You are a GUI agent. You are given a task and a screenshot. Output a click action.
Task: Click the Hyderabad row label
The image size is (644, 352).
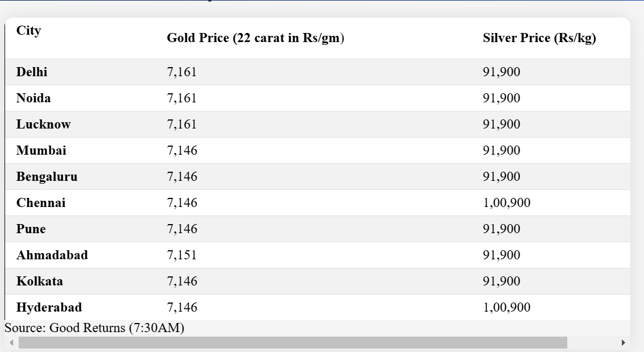click(x=49, y=308)
